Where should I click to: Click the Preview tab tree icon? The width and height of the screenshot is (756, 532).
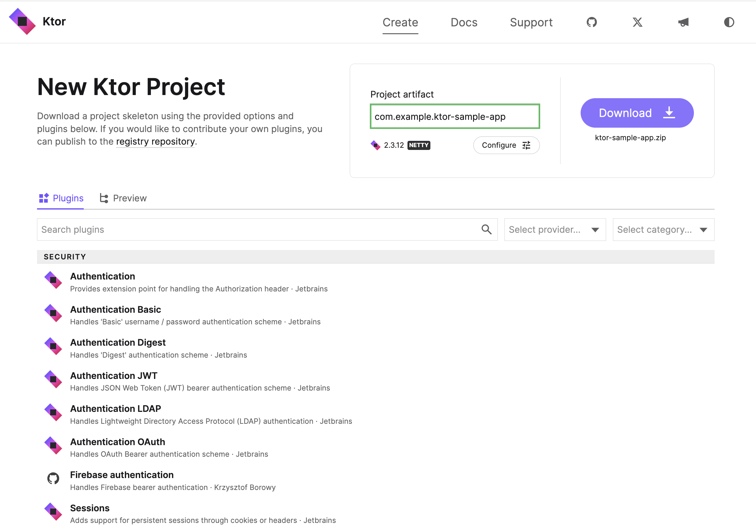[x=104, y=198]
